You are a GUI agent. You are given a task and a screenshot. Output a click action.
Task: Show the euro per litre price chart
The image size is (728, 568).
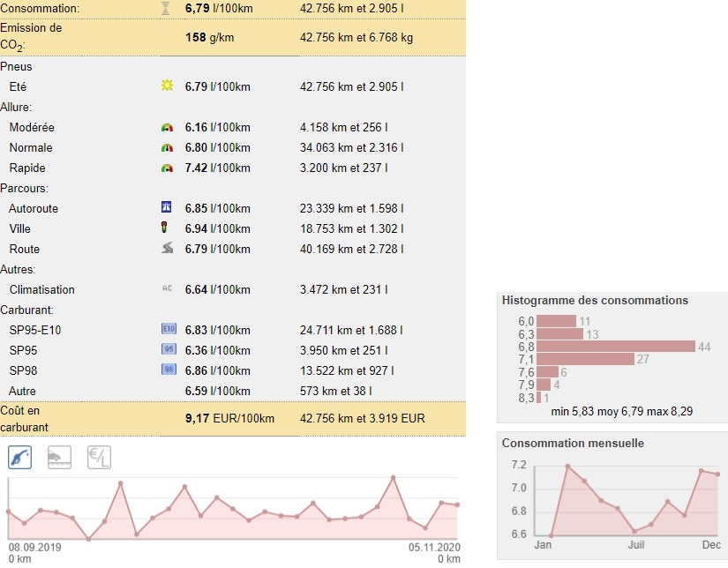click(99, 457)
